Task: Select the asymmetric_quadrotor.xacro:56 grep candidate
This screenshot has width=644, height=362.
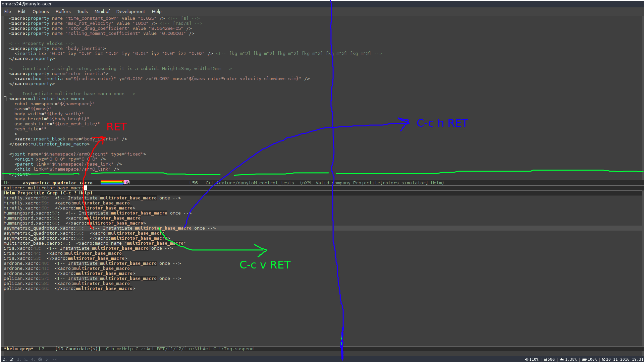Action: (84, 233)
